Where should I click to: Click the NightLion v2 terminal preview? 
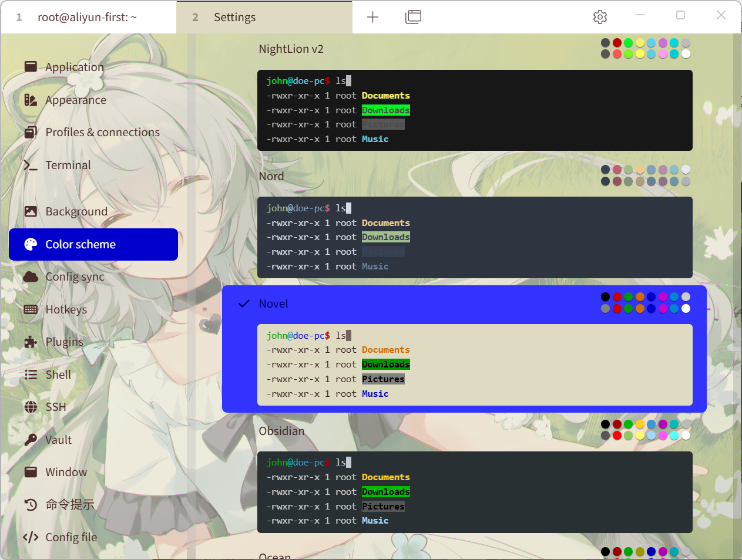475,110
